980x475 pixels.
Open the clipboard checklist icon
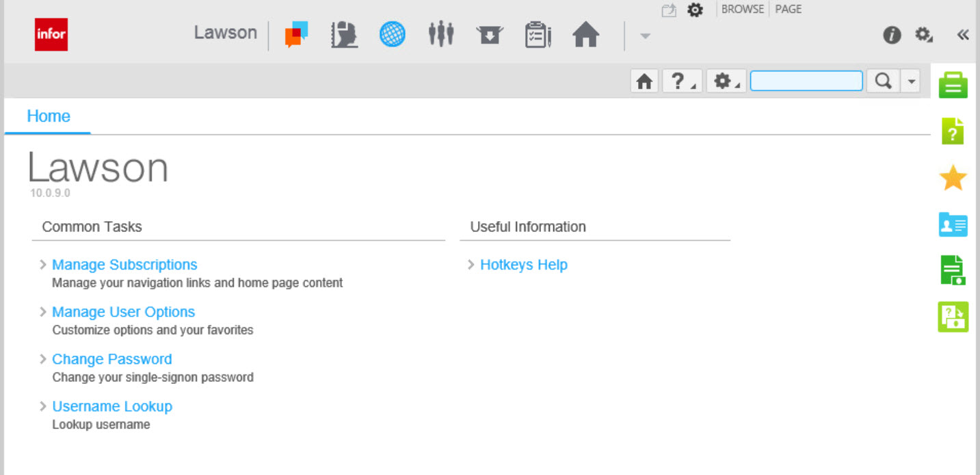[538, 34]
